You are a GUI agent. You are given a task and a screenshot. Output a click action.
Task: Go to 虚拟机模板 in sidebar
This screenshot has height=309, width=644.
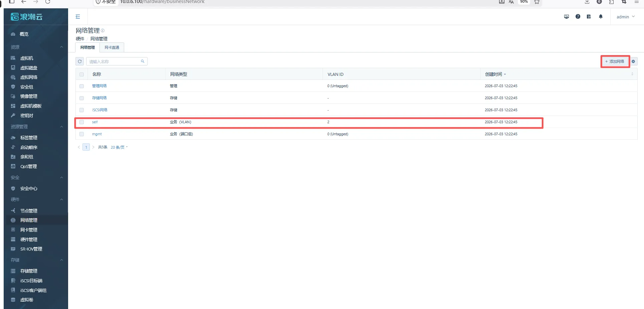point(31,106)
